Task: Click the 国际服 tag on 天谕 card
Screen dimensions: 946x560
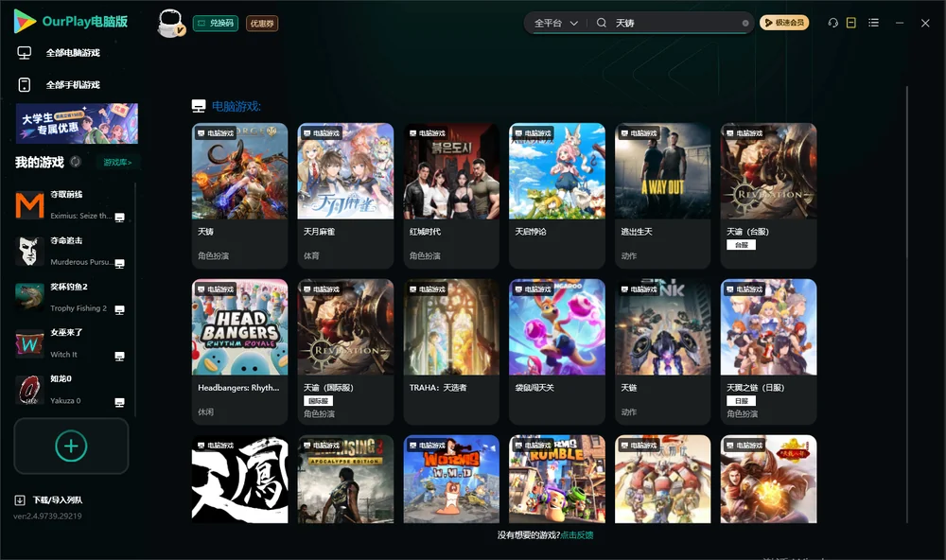Action: [x=319, y=401]
